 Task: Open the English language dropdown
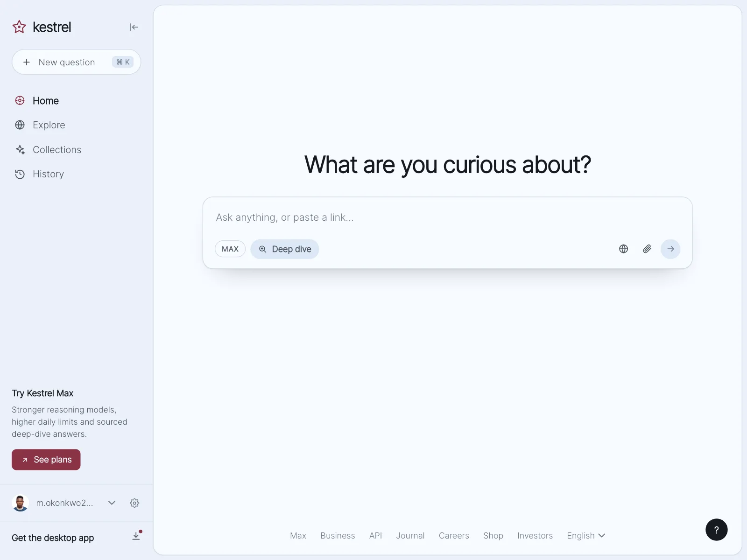tap(586, 536)
